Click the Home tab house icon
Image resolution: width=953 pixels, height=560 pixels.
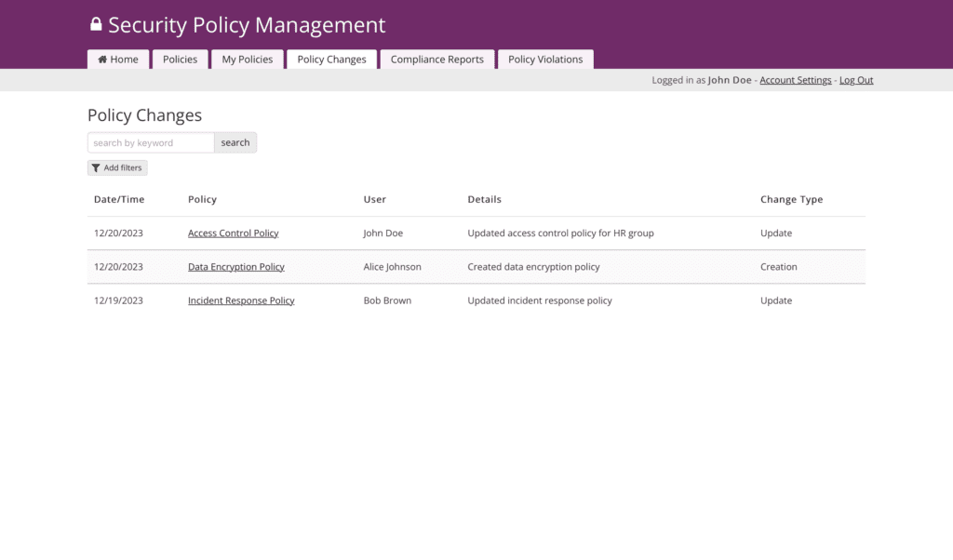click(x=102, y=60)
